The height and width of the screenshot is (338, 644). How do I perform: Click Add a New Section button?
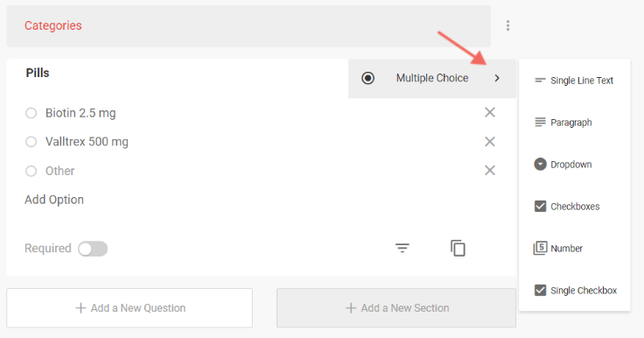click(396, 308)
